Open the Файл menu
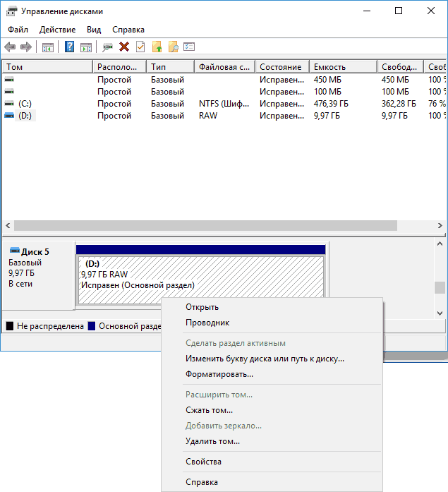Image resolution: width=448 pixels, height=492 pixels. [x=18, y=30]
